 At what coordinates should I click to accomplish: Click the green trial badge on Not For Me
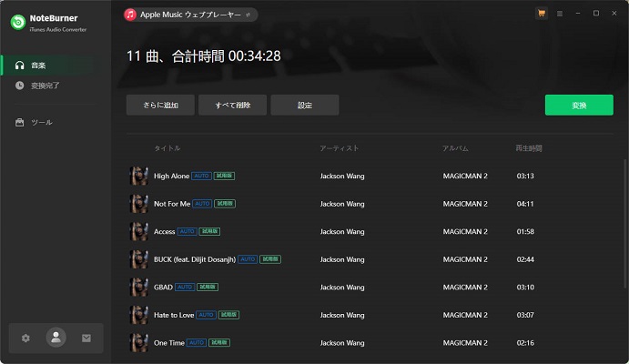tap(225, 204)
